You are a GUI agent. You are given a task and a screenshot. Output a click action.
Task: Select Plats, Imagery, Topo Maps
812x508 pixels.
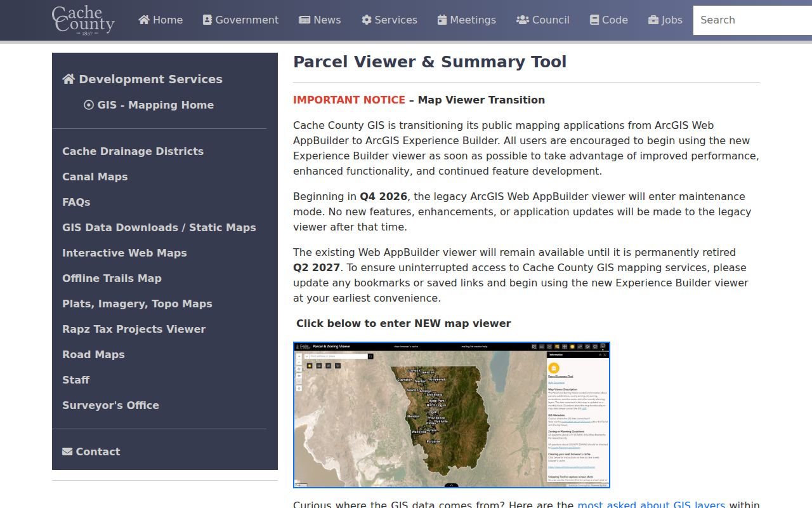tap(137, 304)
